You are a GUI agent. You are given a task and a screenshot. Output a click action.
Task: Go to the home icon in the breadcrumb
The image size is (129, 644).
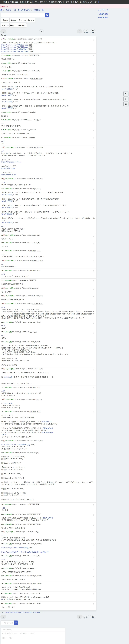[1, 10]
